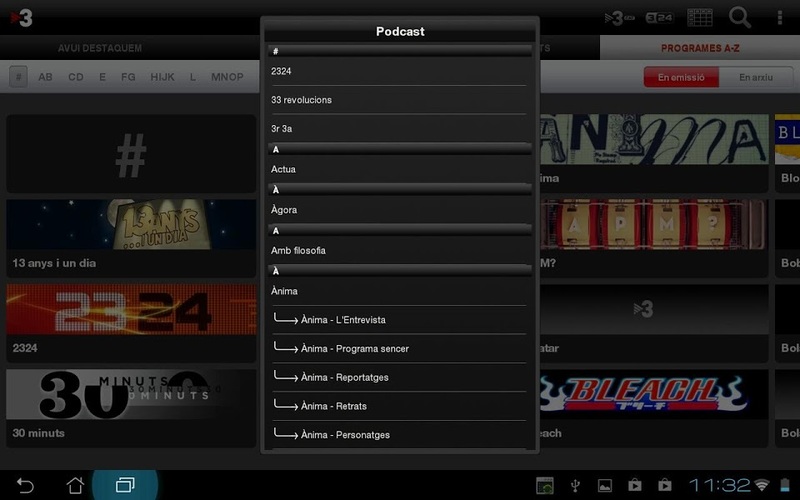Tap the Wi-Fi signal icon
Image resolution: width=800 pixels, height=500 pixels.
coord(762,485)
